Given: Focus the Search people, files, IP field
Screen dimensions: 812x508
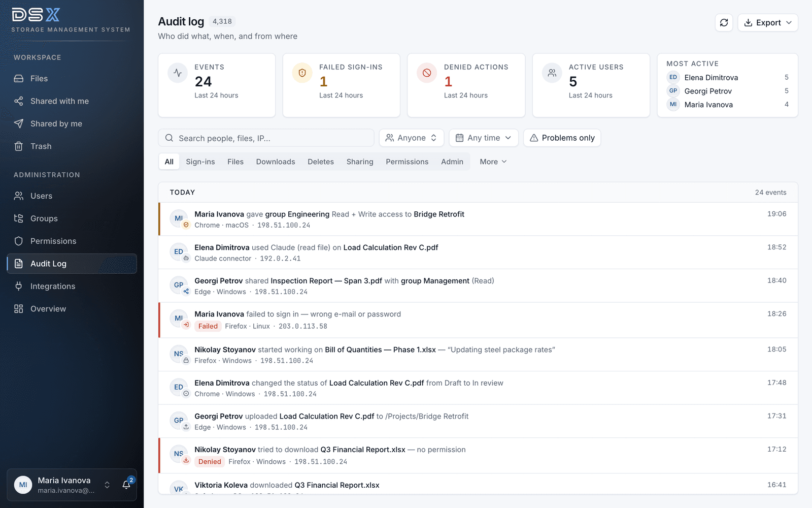Looking at the screenshot, I should point(266,138).
